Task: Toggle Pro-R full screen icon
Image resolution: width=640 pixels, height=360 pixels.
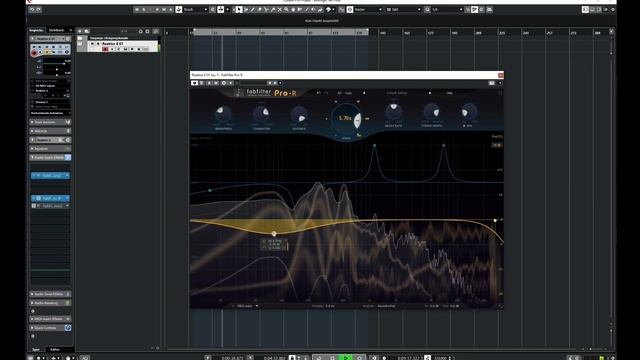Action: [500, 93]
